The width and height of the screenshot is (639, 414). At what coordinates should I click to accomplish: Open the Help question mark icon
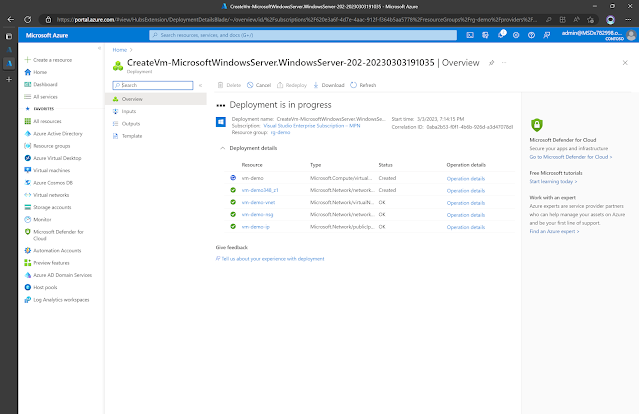click(x=531, y=35)
